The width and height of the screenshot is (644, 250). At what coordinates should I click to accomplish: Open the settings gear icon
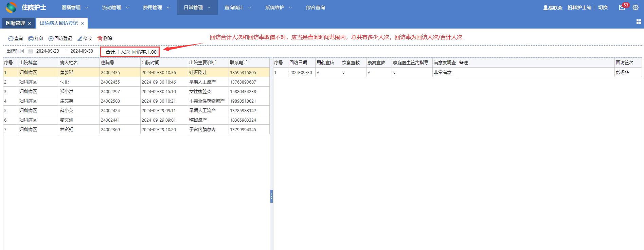coord(636,7)
